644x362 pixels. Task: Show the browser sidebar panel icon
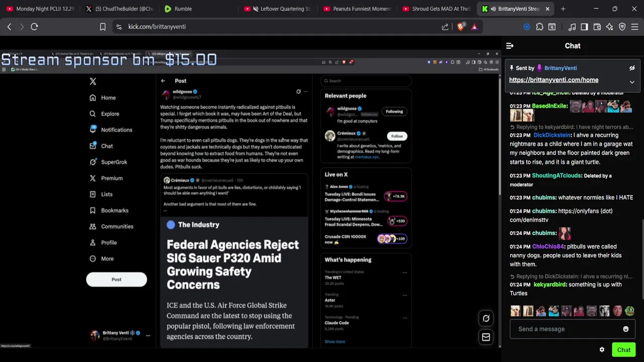point(584,27)
